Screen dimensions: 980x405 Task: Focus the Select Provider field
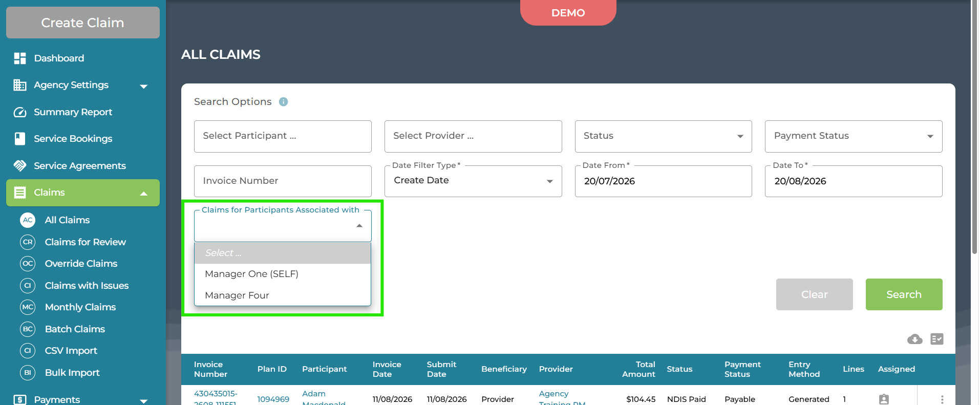[473, 136]
